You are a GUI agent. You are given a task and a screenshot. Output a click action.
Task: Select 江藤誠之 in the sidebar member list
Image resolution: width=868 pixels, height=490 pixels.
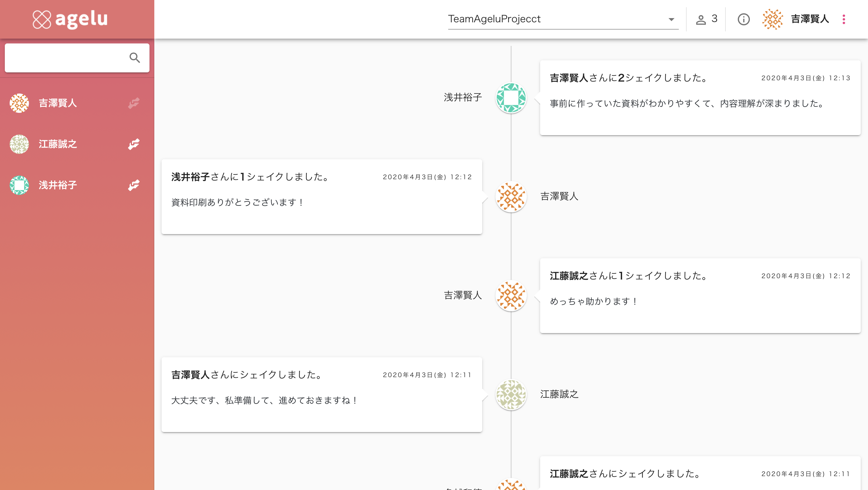point(77,144)
